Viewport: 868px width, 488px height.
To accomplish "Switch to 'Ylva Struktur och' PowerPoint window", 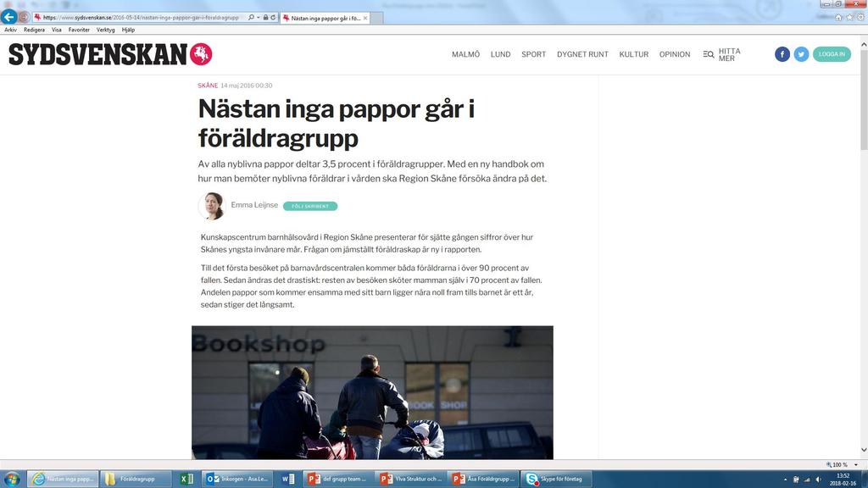I will [410, 480].
